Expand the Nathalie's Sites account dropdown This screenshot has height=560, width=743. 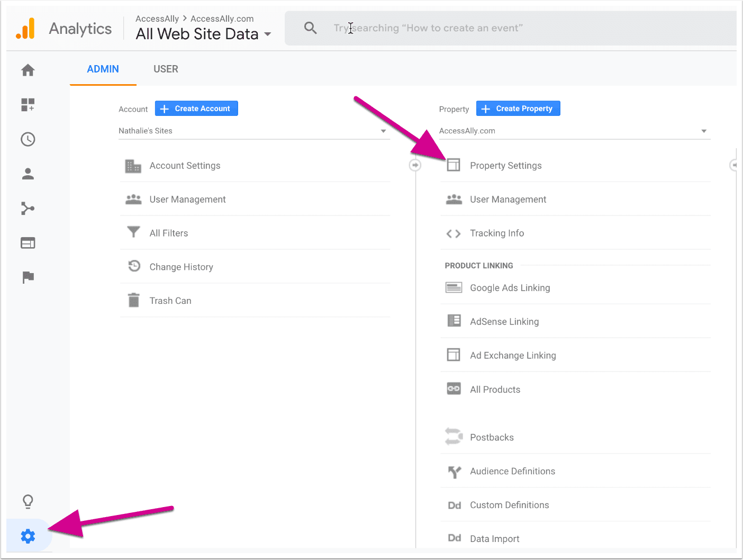(254, 131)
